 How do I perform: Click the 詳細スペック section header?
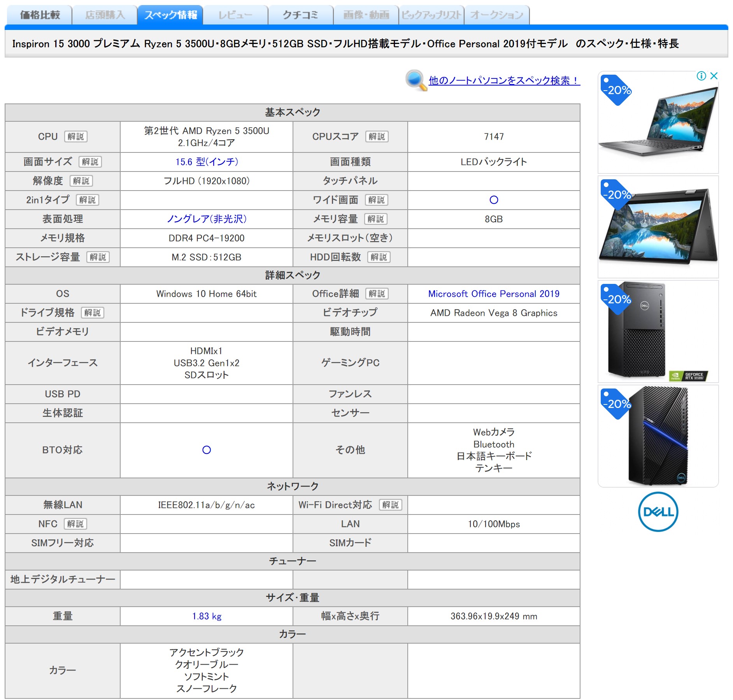pos(293,275)
